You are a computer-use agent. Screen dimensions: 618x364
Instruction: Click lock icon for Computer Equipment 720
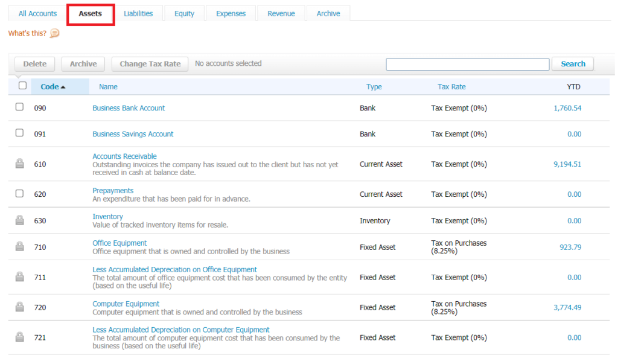click(19, 307)
